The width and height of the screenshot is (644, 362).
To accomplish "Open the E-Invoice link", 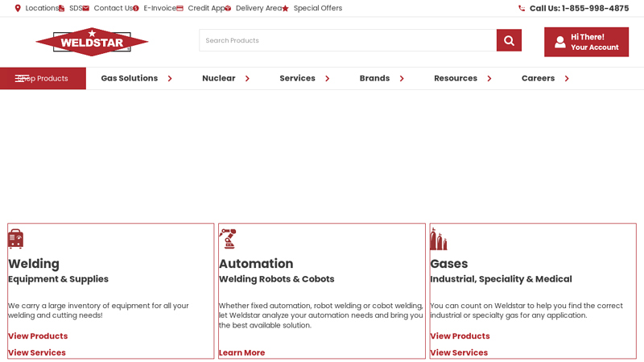I will (x=159, y=8).
